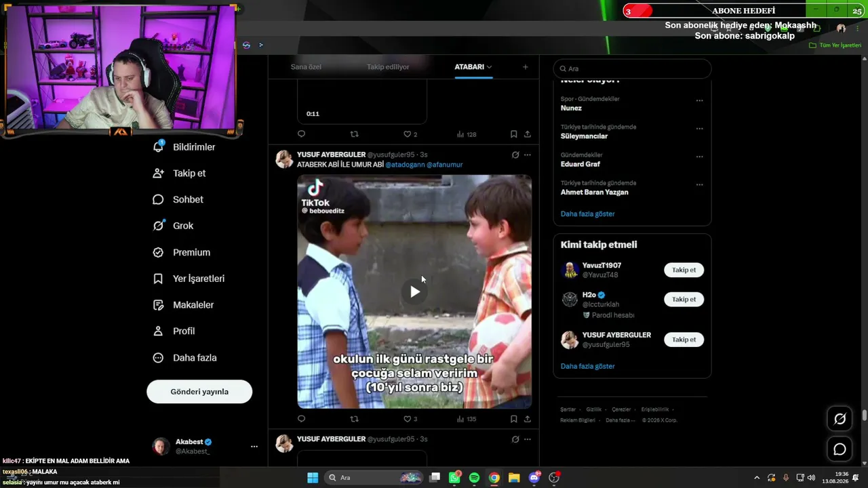Open Discord from the taskbar
This screenshot has height=488, width=868.
point(534,478)
